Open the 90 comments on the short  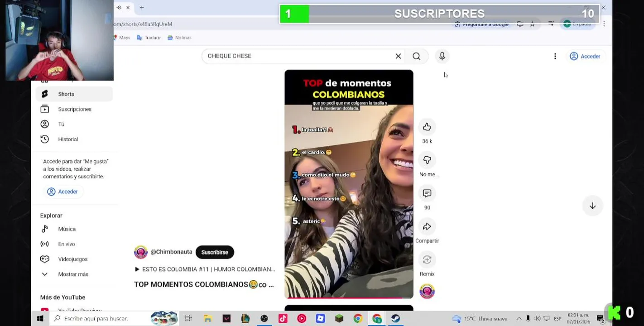(427, 193)
